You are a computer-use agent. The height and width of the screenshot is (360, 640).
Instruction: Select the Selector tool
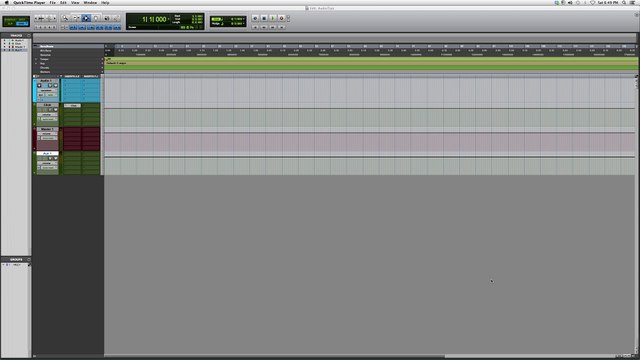(x=86, y=18)
